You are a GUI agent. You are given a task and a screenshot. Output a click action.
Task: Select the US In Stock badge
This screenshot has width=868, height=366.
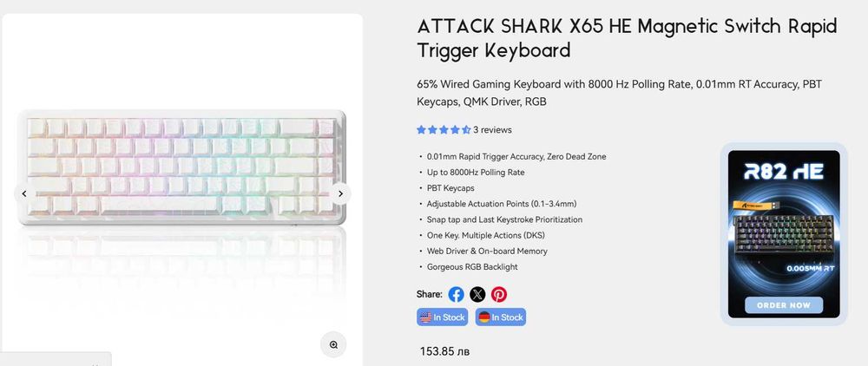point(443,317)
